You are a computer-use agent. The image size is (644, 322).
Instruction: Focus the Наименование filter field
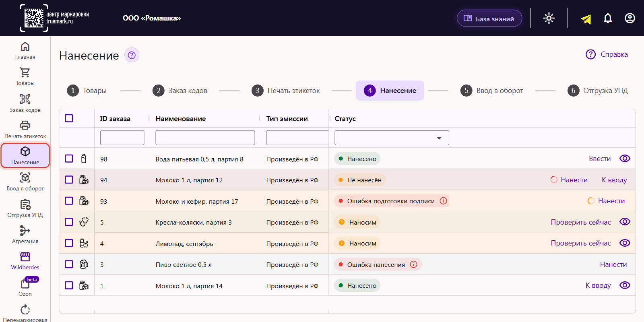coord(205,138)
